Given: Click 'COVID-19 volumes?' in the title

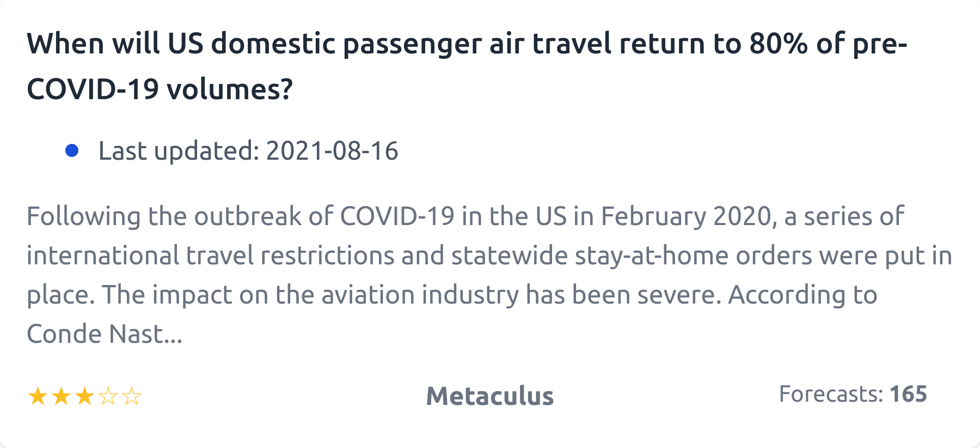Looking at the screenshot, I should pos(160,89).
